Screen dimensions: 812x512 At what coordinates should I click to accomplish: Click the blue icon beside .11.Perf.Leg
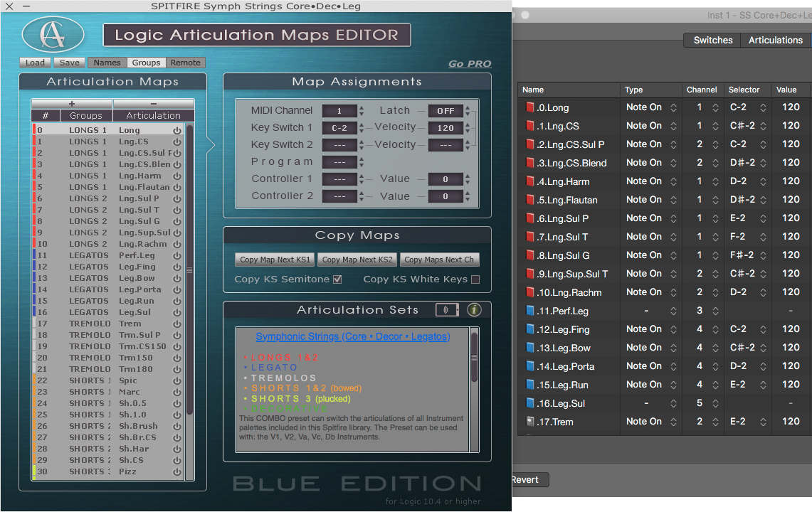click(529, 311)
